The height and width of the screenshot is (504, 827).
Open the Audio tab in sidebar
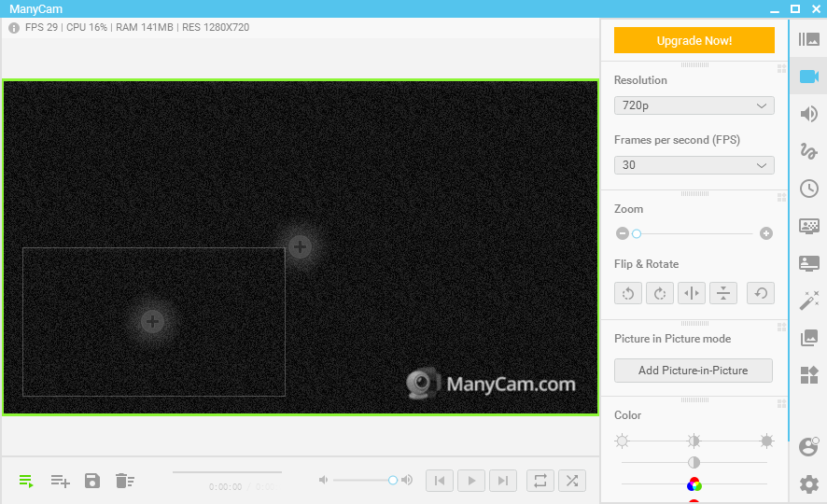click(808, 114)
